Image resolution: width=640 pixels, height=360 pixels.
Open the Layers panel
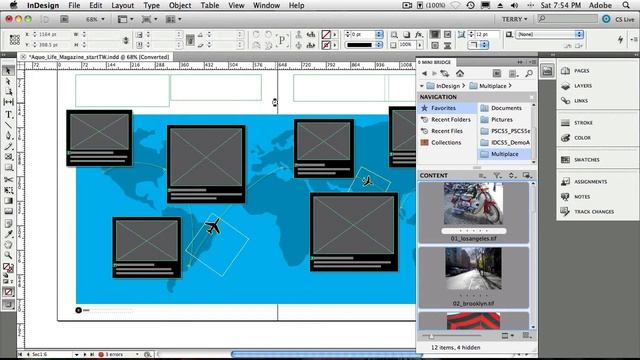tap(576, 86)
